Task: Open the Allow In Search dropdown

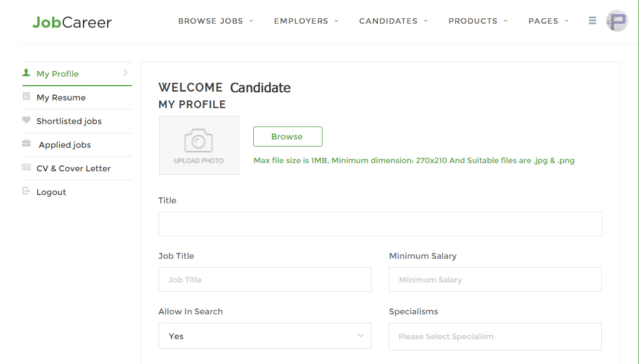Action: click(x=264, y=336)
